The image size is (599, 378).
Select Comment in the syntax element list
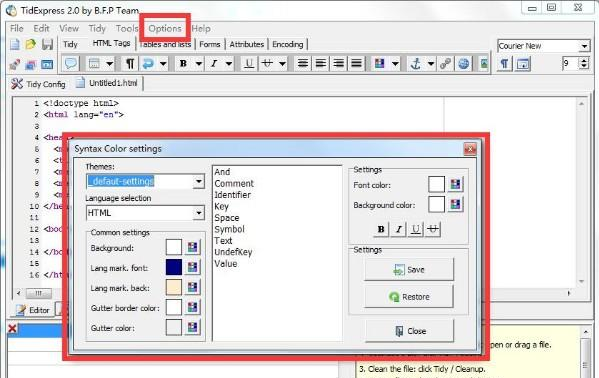click(x=234, y=183)
